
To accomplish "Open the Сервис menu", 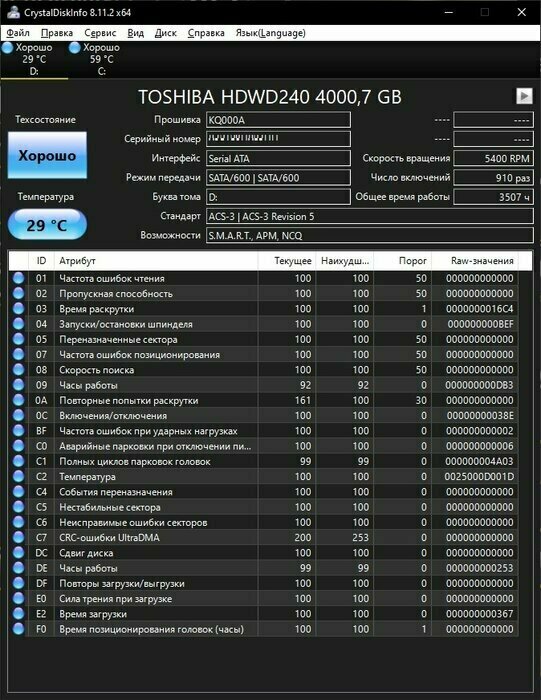I will [x=100, y=33].
